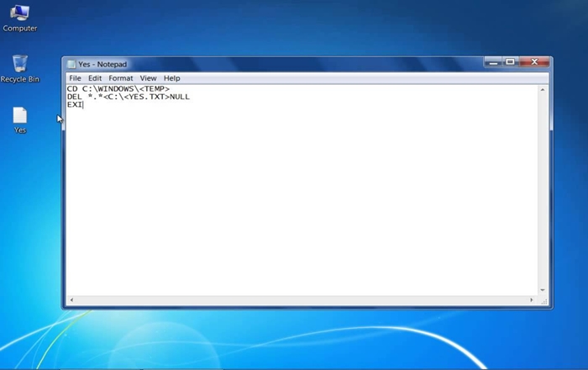588x370 pixels.
Task: Open the File menu
Action: (x=75, y=78)
